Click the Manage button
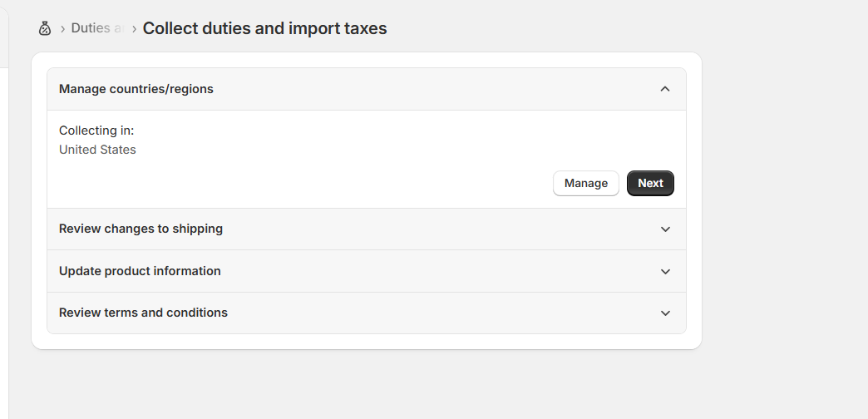The width and height of the screenshot is (868, 419). pos(585,183)
